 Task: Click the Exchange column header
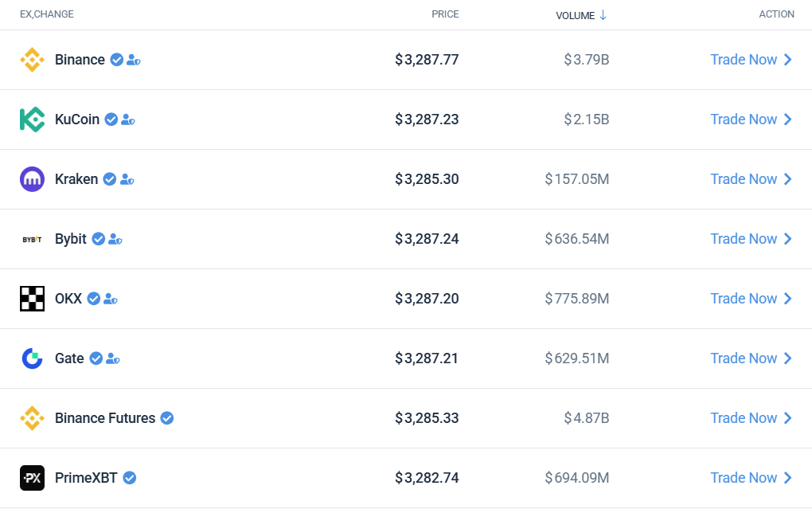click(x=47, y=14)
